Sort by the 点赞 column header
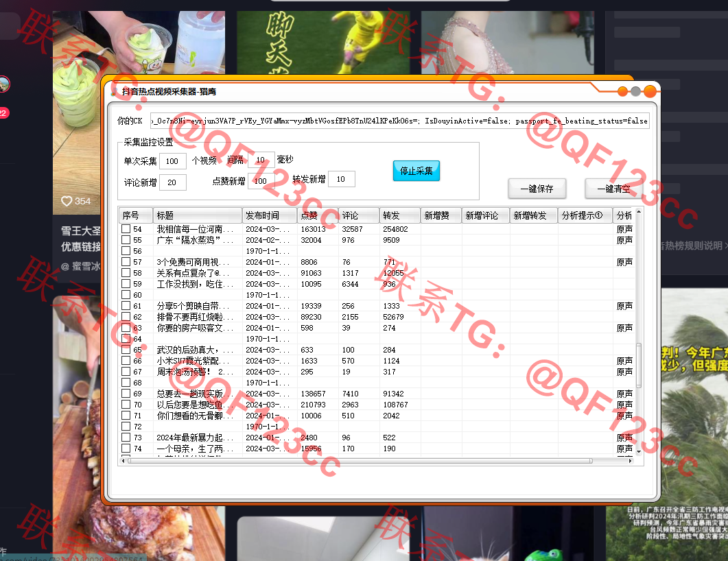 318,215
